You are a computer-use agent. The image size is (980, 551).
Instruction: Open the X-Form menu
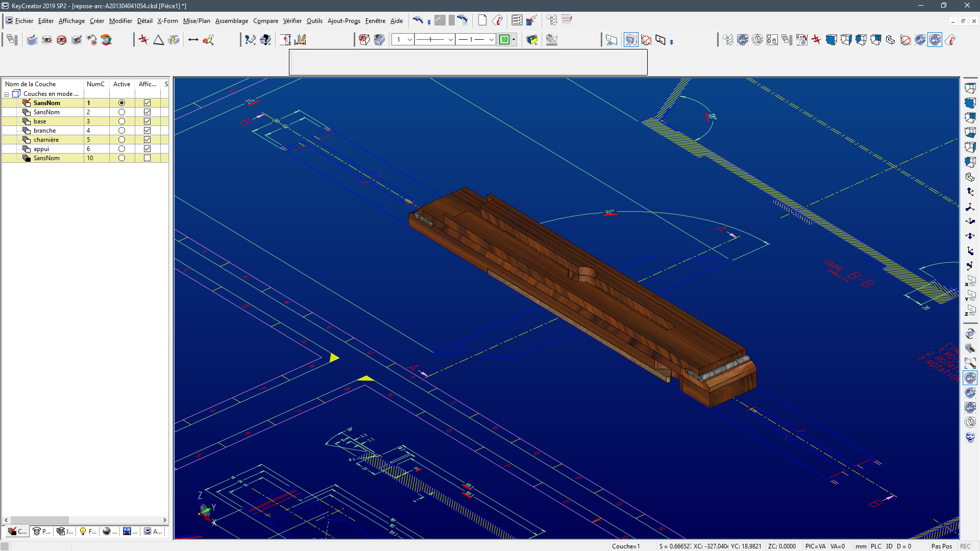coord(167,21)
